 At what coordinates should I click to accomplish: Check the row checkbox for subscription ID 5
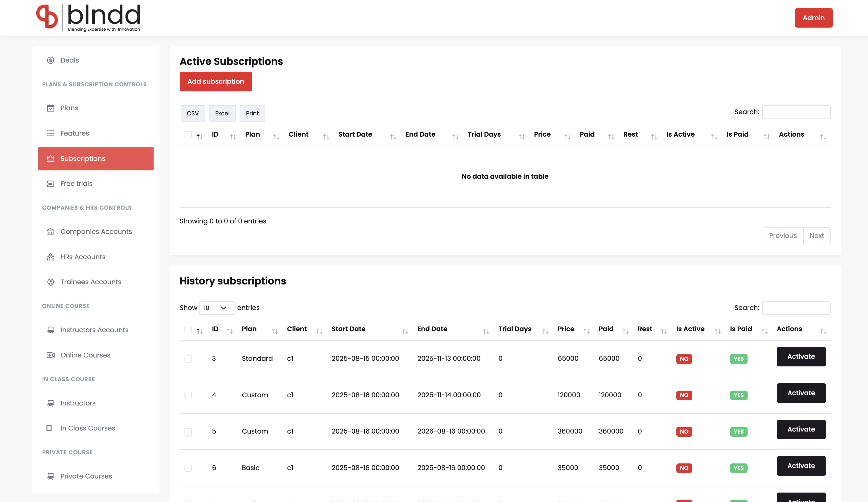point(188,432)
